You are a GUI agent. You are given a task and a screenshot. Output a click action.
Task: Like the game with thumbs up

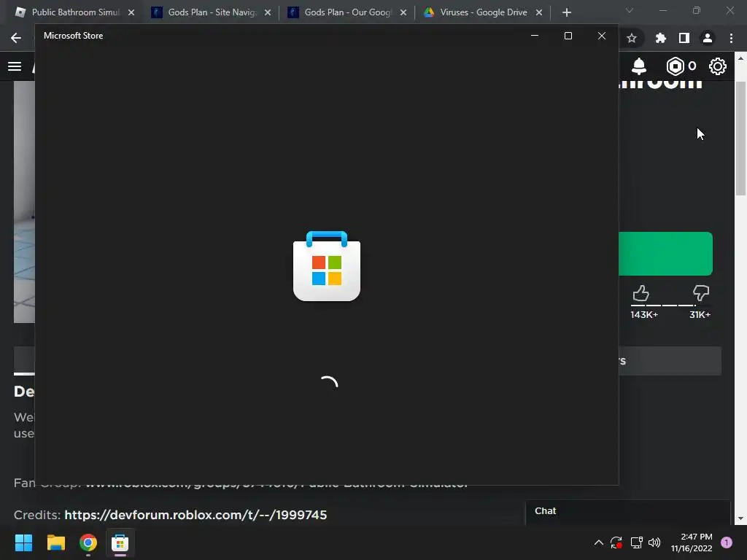[x=640, y=293]
